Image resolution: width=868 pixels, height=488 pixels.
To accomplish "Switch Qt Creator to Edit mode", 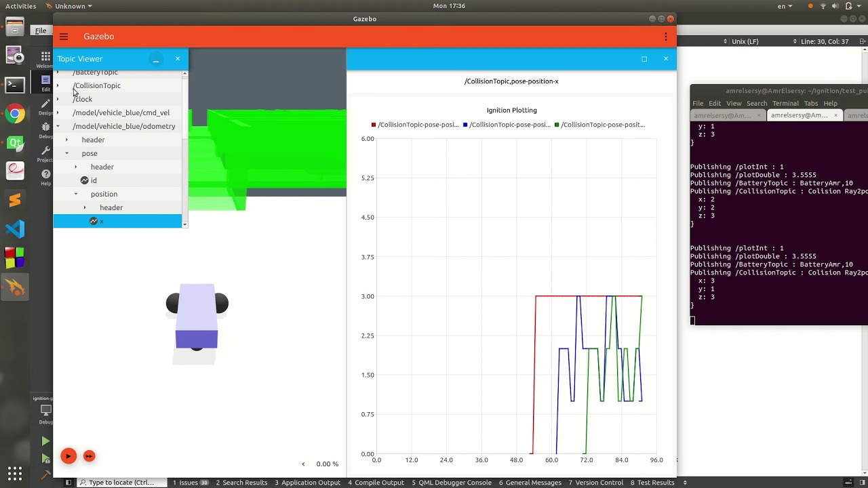I will point(45,83).
